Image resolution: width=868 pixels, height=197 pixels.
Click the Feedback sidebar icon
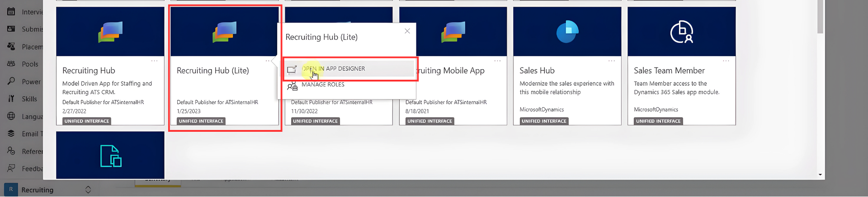click(11, 168)
